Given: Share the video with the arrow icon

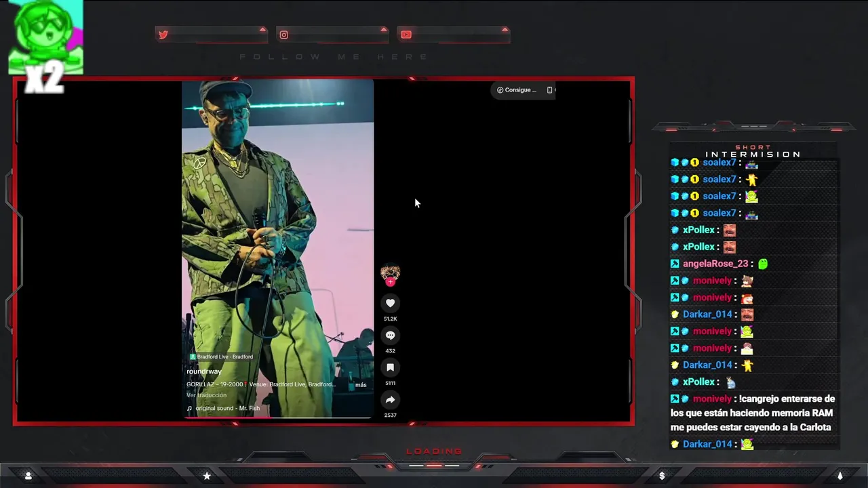Looking at the screenshot, I should (x=390, y=399).
